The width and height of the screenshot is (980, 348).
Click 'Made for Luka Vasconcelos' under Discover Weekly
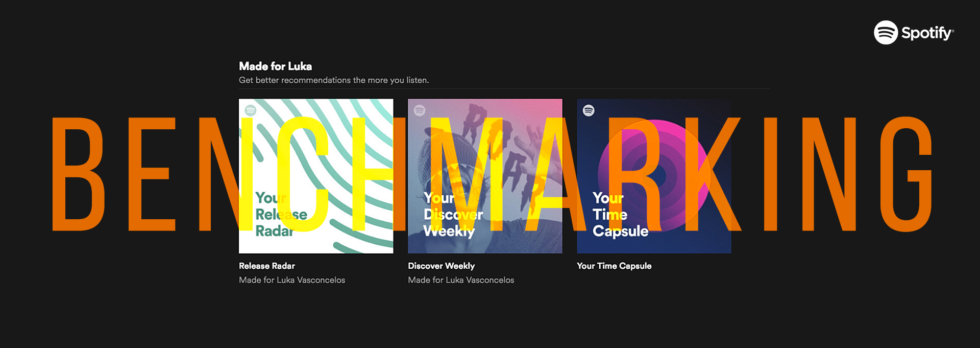461,280
